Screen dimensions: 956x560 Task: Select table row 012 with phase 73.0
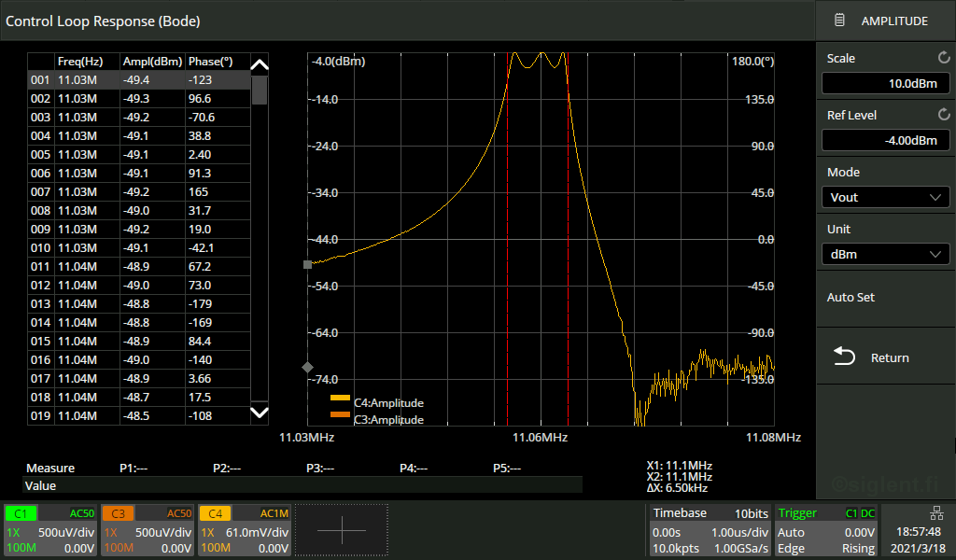click(x=139, y=286)
